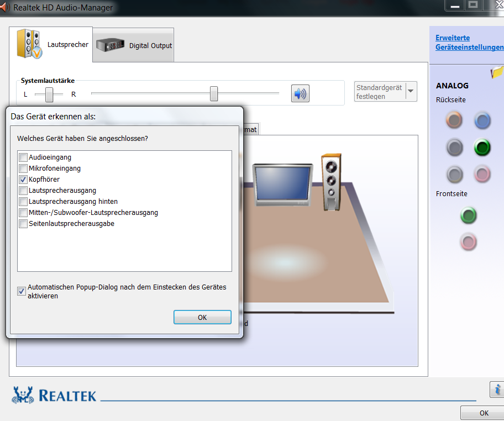
Task: Open the yellow folder connector settings icon
Action: pos(497,72)
